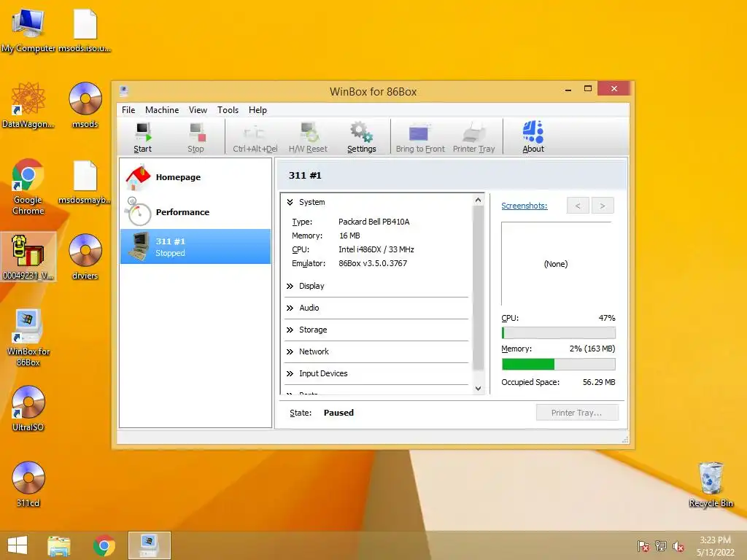
Task: Open the Machine menu
Action: [162, 110]
